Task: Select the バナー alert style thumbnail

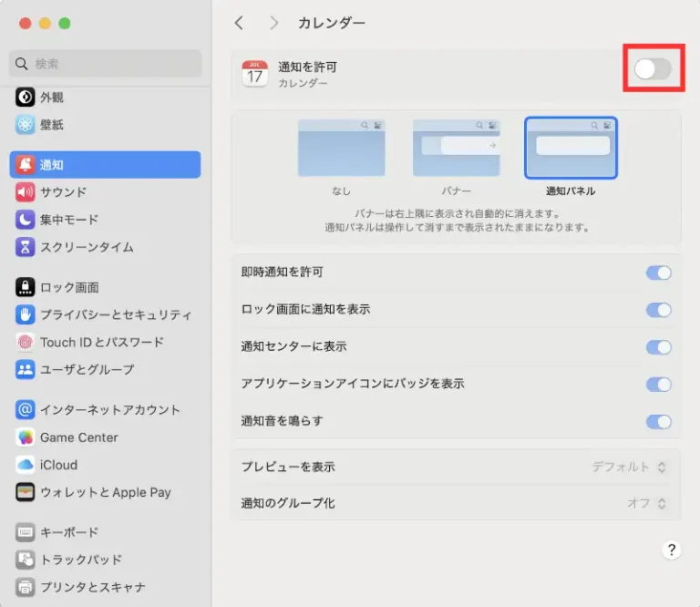Action: click(x=457, y=148)
